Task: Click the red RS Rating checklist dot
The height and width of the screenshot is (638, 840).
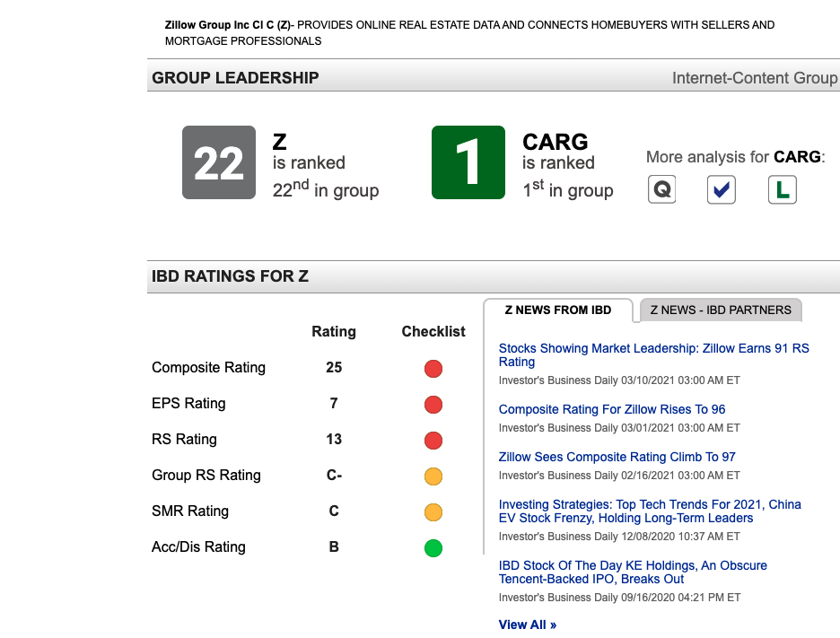Action: (433, 441)
